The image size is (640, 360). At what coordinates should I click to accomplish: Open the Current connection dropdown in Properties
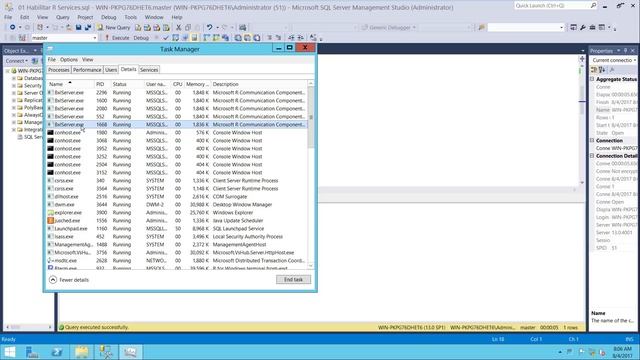635,60
